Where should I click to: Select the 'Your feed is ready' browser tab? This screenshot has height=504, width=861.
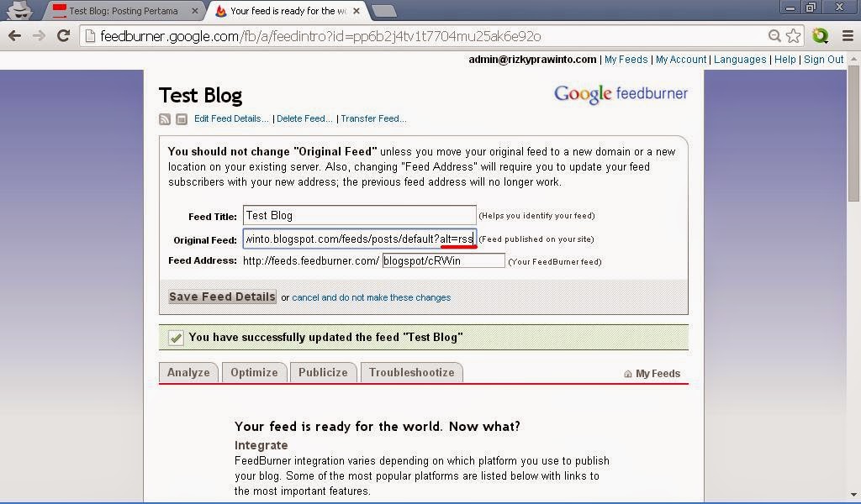(288, 11)
